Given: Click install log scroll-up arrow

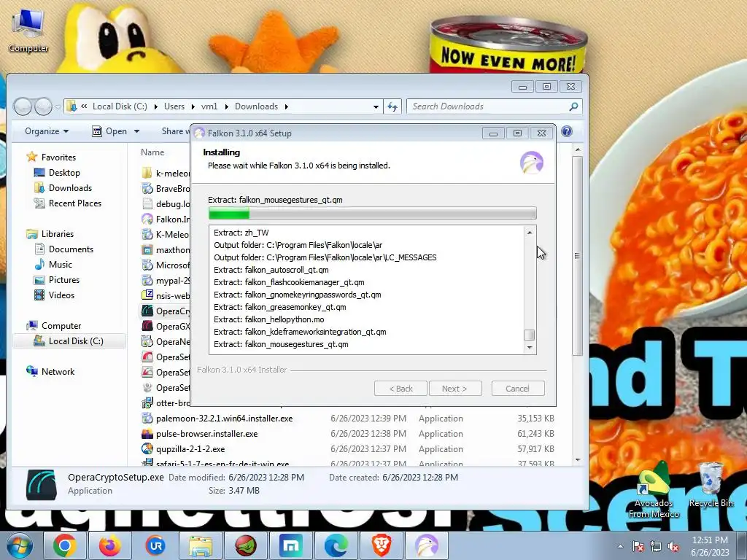Looking at the screenshot, I should click(x=529, y=233).
